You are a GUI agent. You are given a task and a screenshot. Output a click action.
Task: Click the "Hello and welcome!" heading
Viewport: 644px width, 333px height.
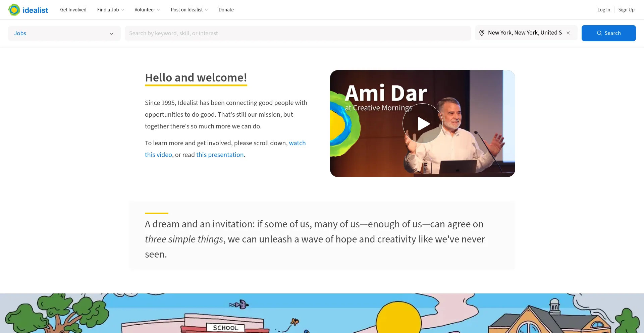pyautogui.click(x=196, y=77)
